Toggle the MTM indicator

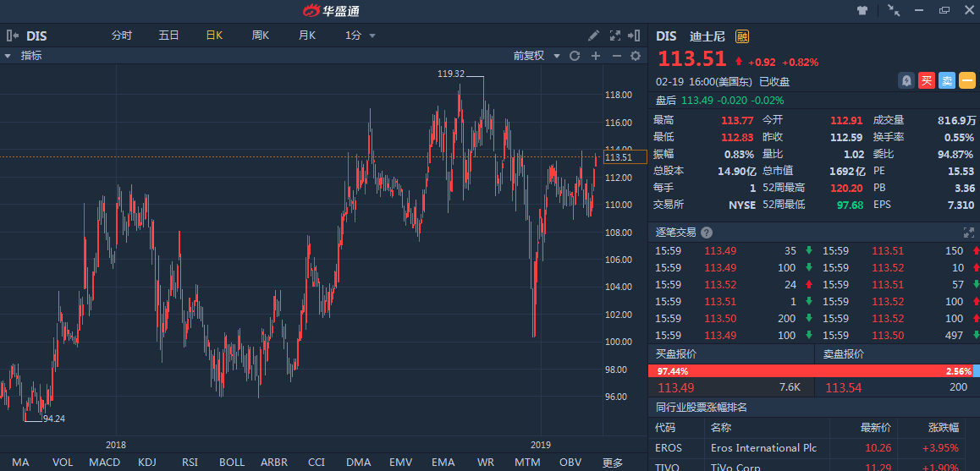pos(527,463)
